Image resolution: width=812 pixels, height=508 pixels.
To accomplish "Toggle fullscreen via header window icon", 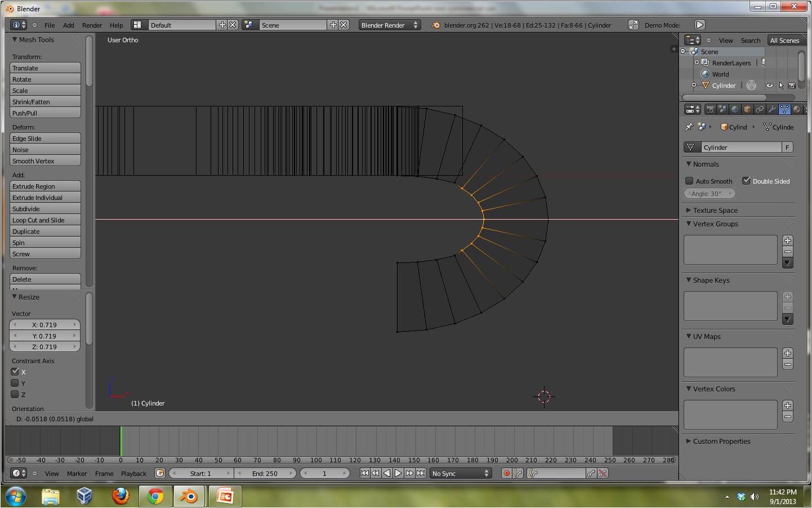I will point(633,25).
